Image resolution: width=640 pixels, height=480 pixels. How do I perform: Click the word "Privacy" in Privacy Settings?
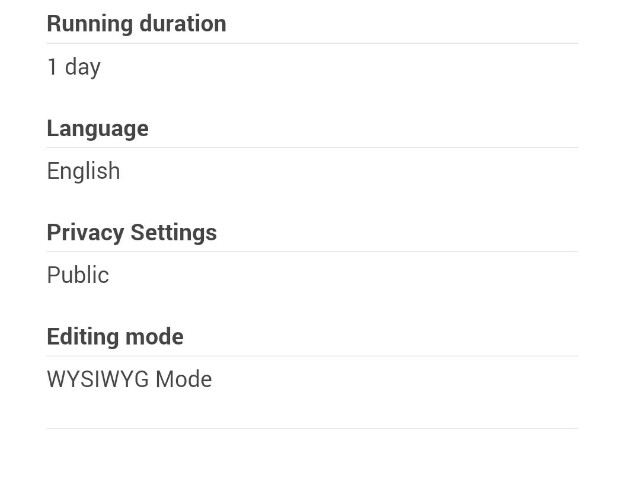(x=85, y=232)
